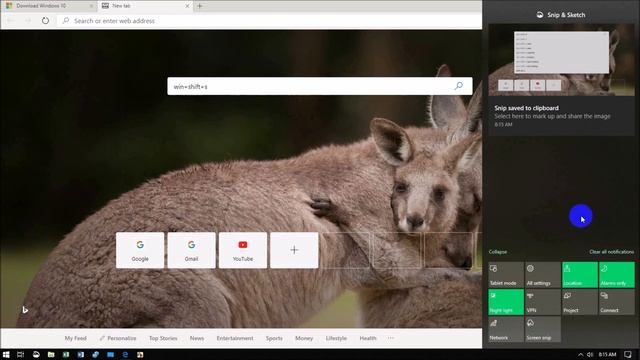Add a new top site with the plus tile
The image size is (640, 360).
pyautogui.click(x=294, y=250)
